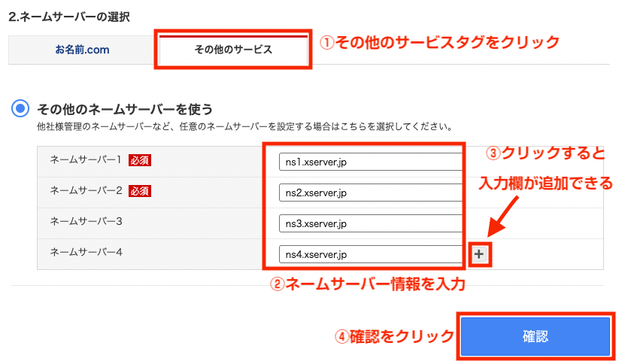
Task: Click the ②ネームサーバー情報を入力 annotation
Action: (x=368, y=284)
